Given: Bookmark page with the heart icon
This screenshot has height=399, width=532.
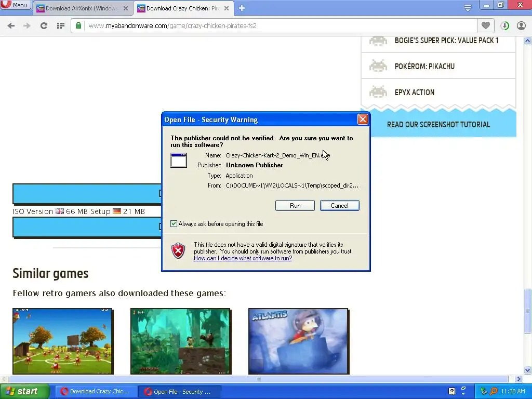Looking at the screenshot, I should pyautogui.click(x=486, y=25).
